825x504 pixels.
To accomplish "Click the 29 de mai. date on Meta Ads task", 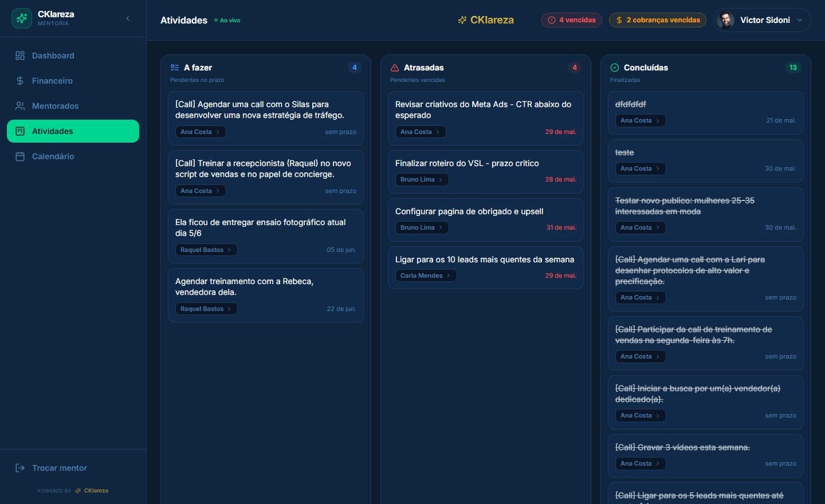I will (x=561, y=132).
